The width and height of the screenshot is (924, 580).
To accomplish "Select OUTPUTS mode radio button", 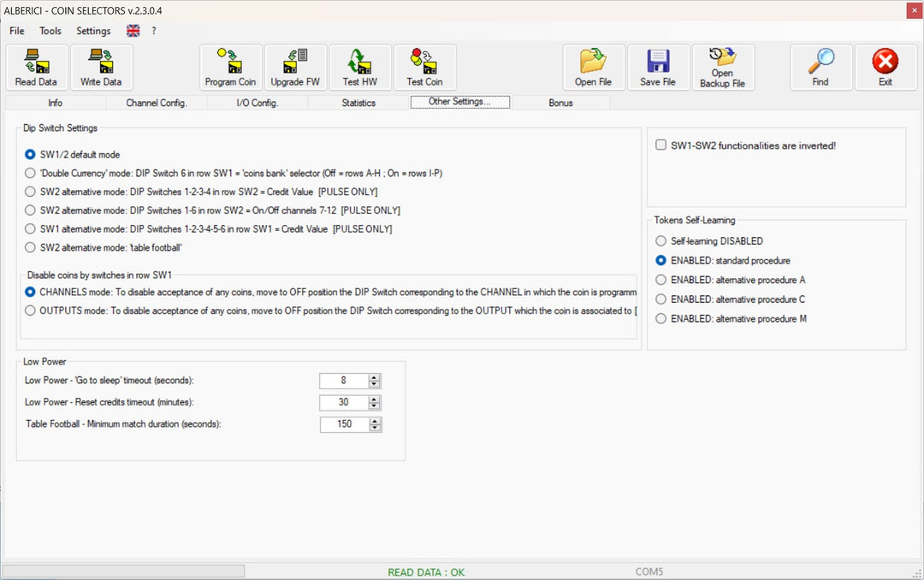I will pyautogui.click(x=31, y=311).
